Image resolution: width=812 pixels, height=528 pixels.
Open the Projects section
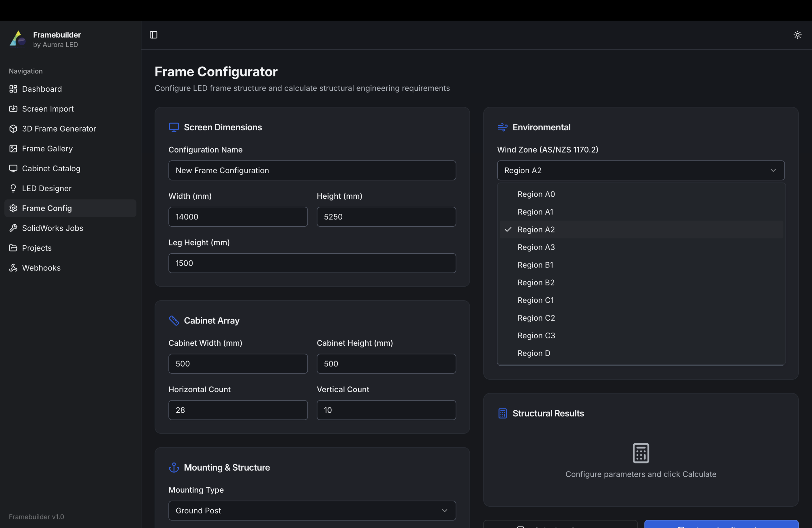pyautogui.click(x=36, y=248)
